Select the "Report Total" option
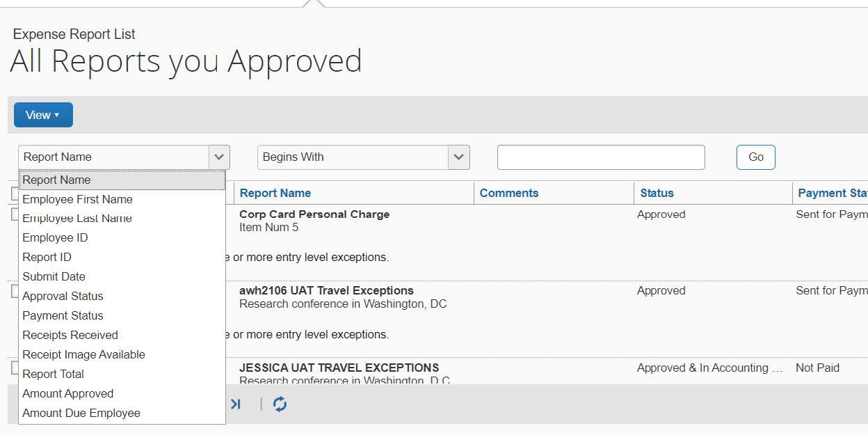 [53, 374]
